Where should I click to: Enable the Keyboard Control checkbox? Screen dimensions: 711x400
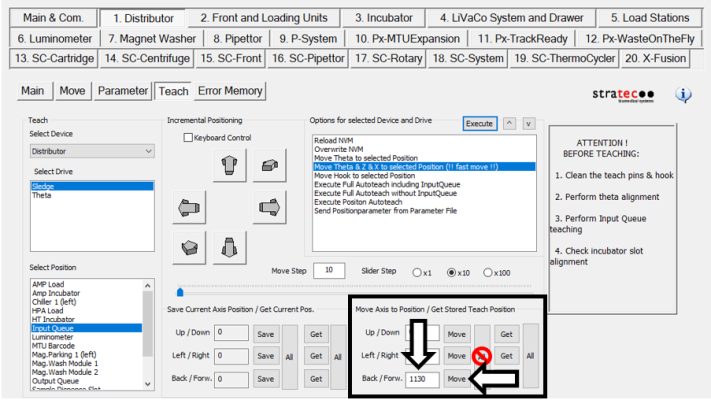[x=189, y=137]
